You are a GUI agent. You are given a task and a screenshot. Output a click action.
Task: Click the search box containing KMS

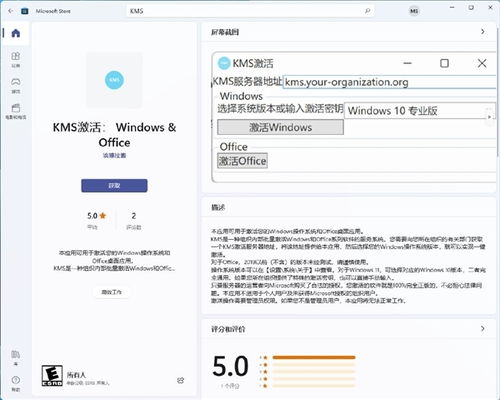click(x=250, y=11)
